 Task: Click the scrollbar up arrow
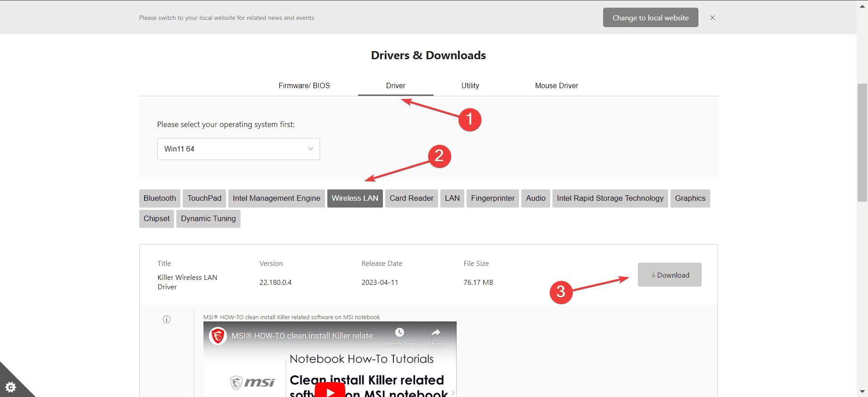862,6
